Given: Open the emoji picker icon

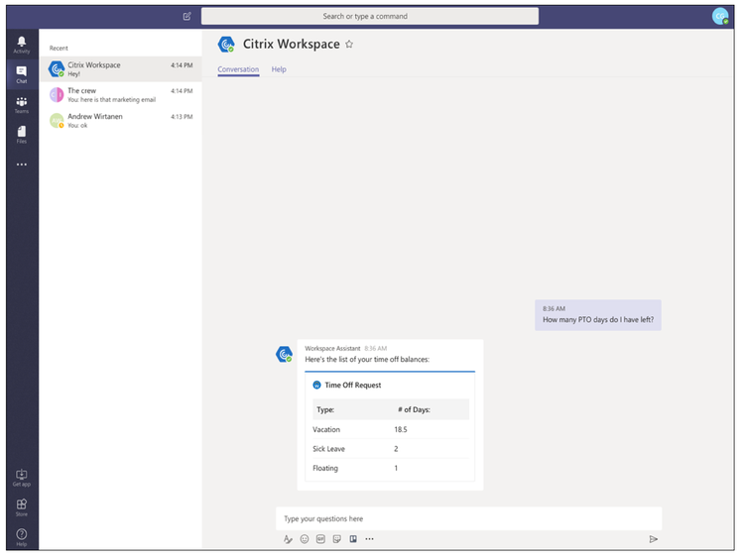Looking at the screenshot, I should [x=305, y=539].
